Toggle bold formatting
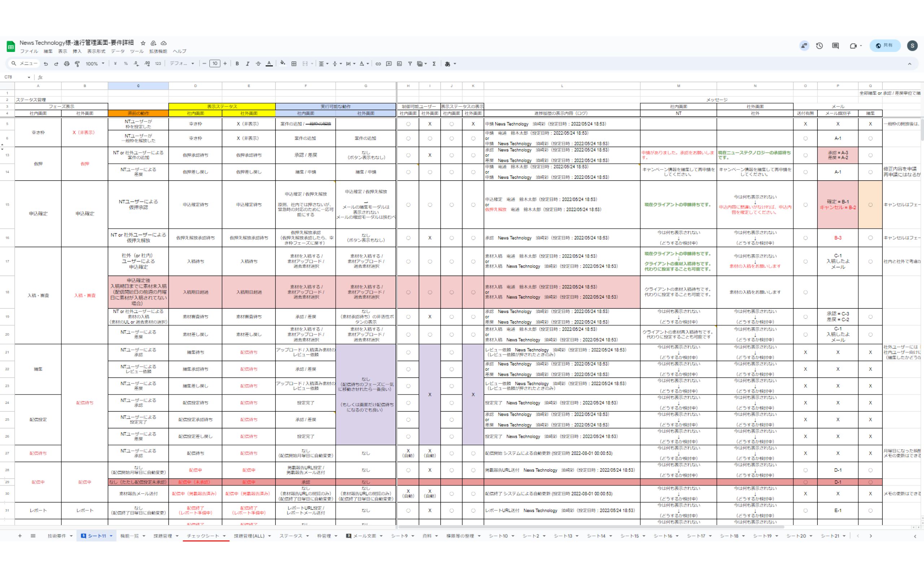Screen dimensions: 924x577 click(237, 64)
